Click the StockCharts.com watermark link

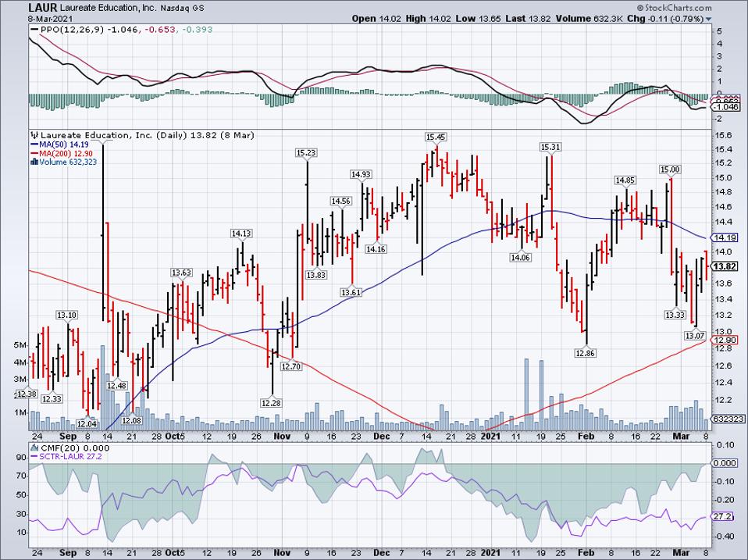coord(674,8)
